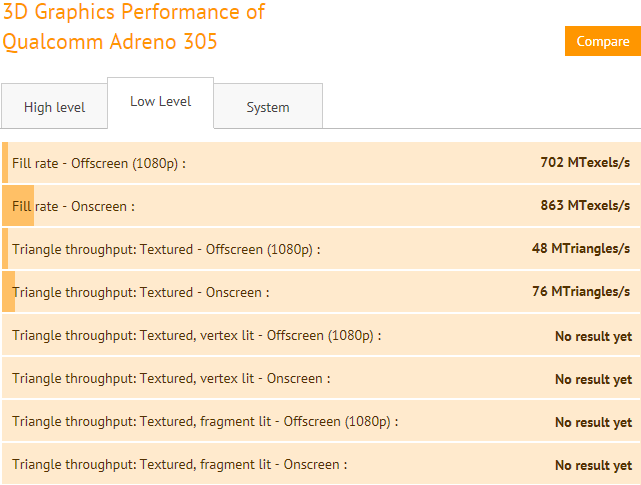Select Textured, fragment lit Onscreen row

click(x=321, y=464)
